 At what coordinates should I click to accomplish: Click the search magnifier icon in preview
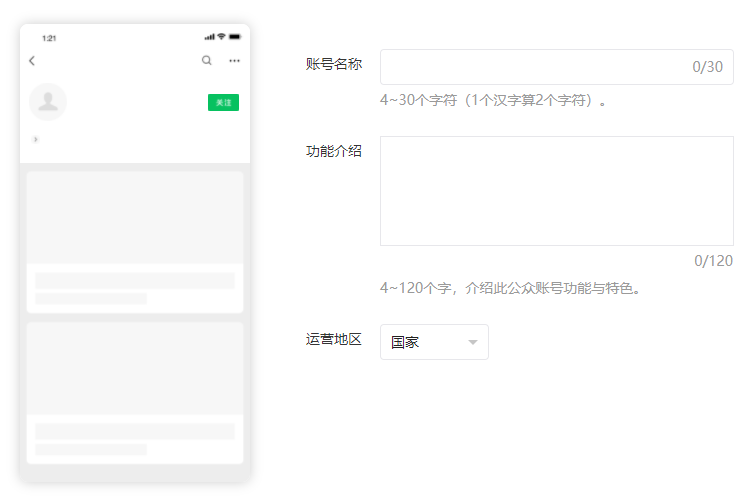click(x=207, y=61)
